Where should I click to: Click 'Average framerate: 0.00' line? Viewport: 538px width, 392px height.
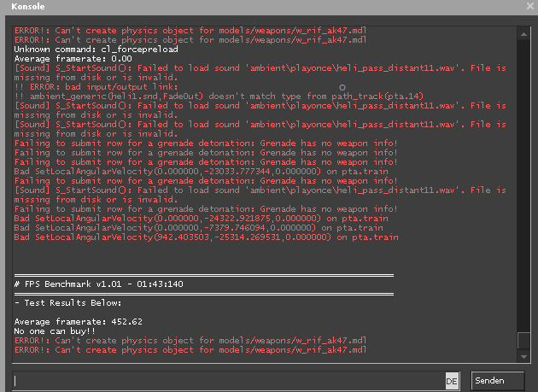tap(73, 59)
